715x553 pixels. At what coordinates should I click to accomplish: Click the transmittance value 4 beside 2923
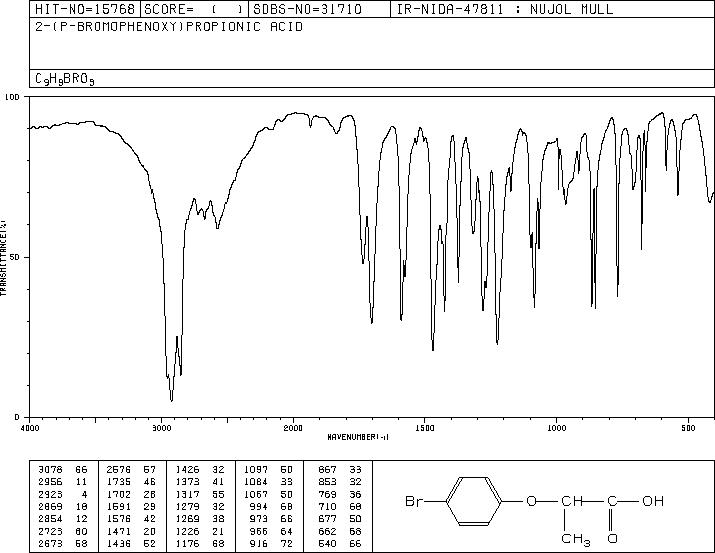coord(84,494)
